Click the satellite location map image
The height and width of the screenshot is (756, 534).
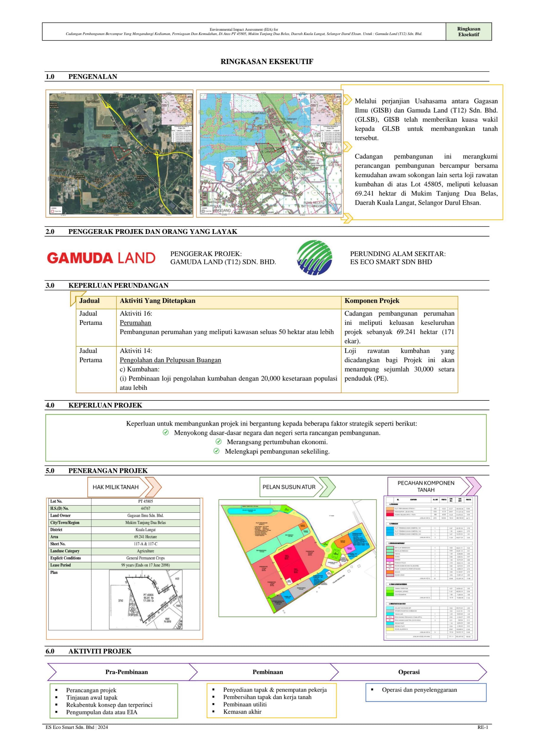120,154
